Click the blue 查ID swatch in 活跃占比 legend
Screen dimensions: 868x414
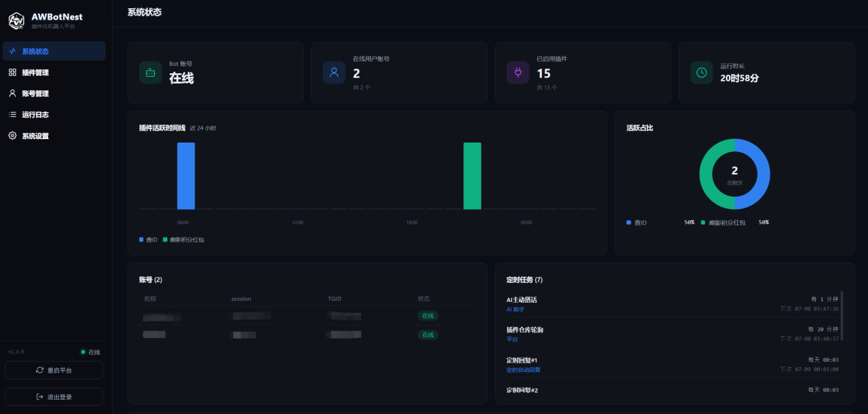629,222
